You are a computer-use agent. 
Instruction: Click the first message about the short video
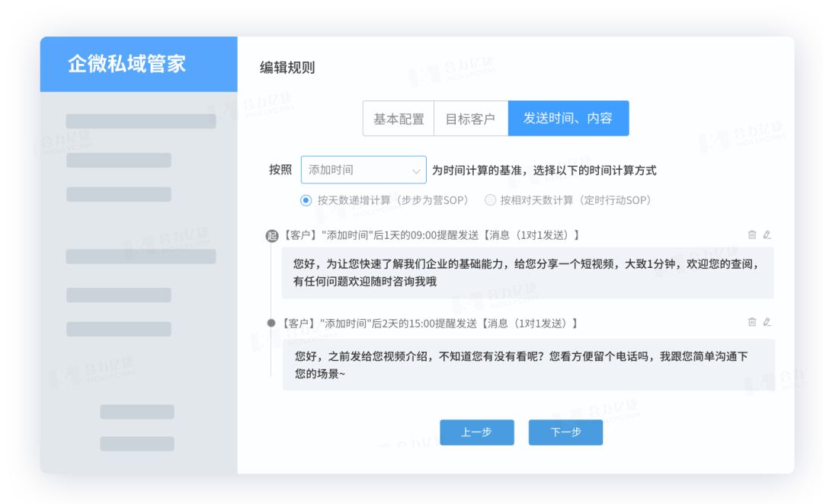point(527,273)
